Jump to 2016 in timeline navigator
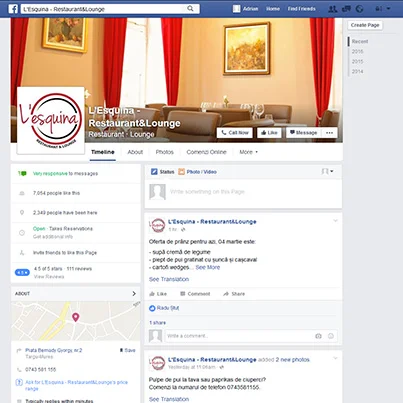Screen dimensions: 403x403 pos(357,52)
